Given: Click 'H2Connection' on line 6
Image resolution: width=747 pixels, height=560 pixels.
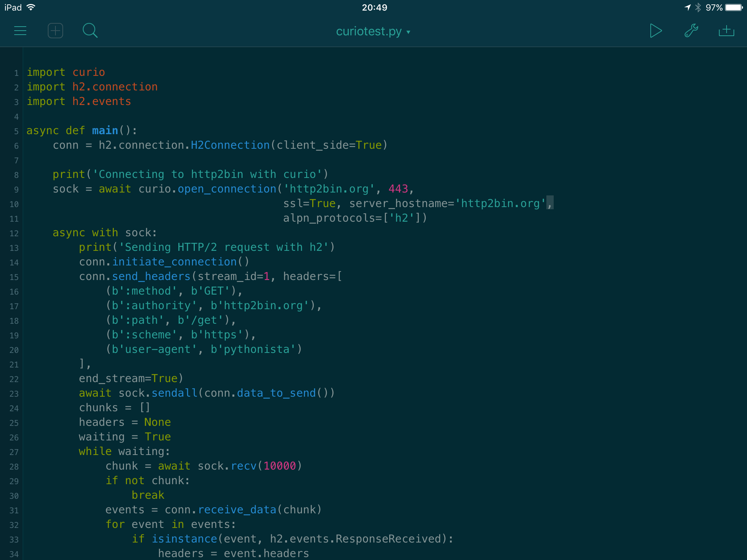Looking at the screenshot, I should 230,145.
